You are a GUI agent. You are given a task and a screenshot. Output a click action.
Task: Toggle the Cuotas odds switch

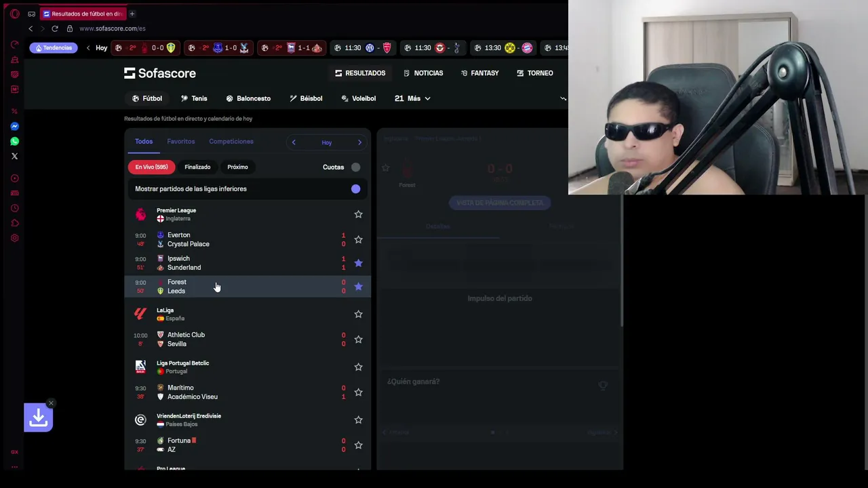[355, 167]
